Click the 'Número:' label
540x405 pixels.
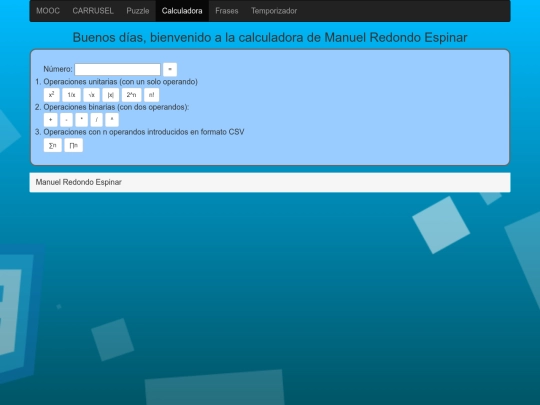pos(58,69)
